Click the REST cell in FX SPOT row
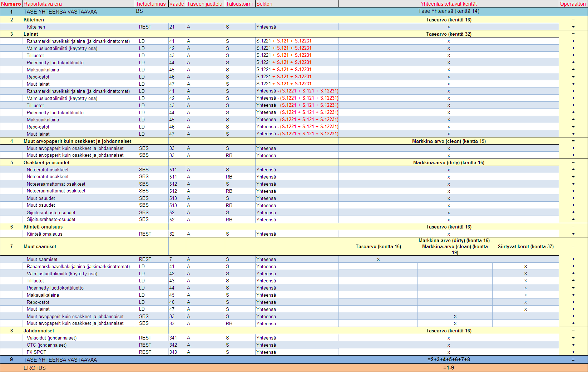This screenshot has width=588, height=372. tap(145, 352)
